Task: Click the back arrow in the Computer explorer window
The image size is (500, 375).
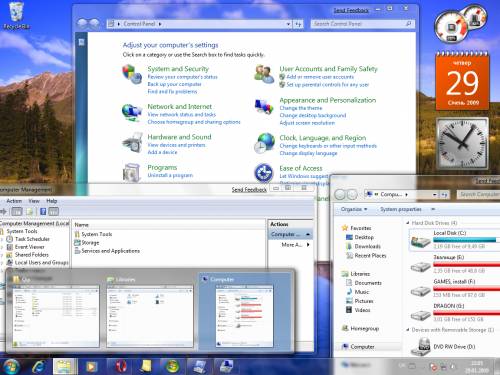Action: pos(340,194)
